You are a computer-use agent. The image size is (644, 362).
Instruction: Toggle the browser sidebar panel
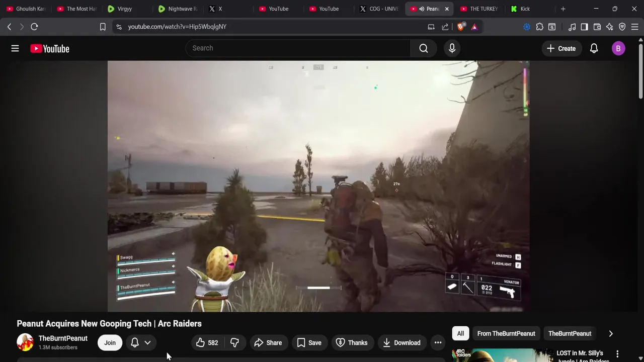(584, 27)
